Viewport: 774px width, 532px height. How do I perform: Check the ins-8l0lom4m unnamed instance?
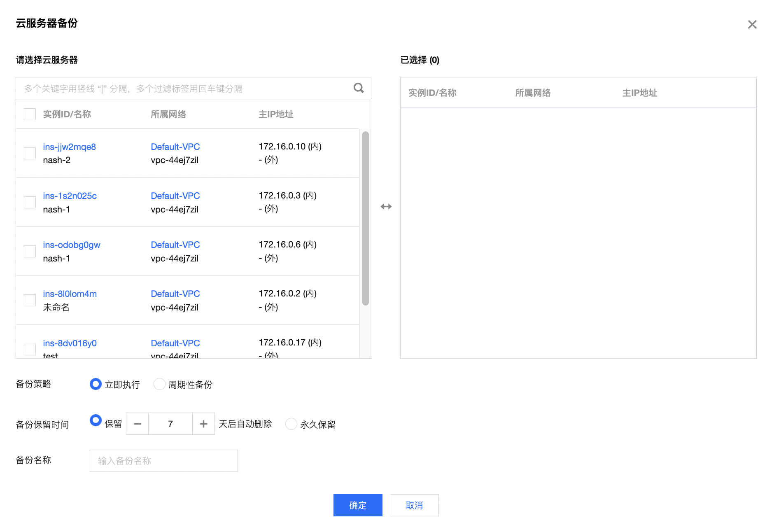click(x=30, y=300)
